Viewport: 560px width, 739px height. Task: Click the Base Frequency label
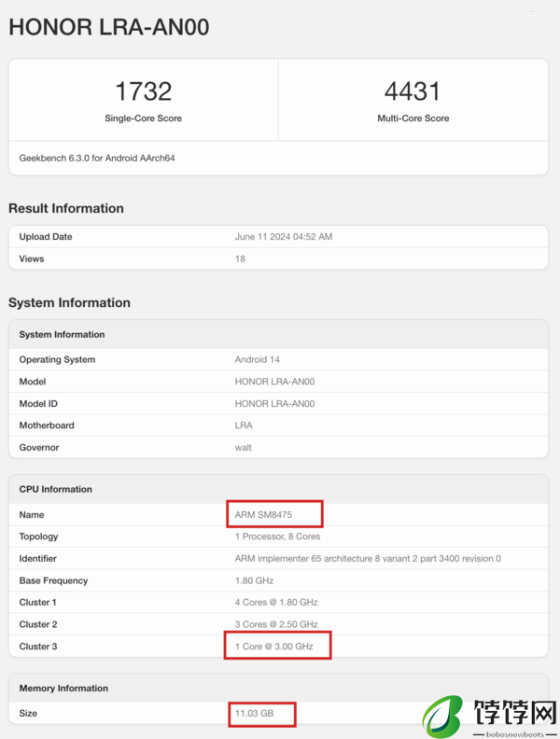coord(53,580)
